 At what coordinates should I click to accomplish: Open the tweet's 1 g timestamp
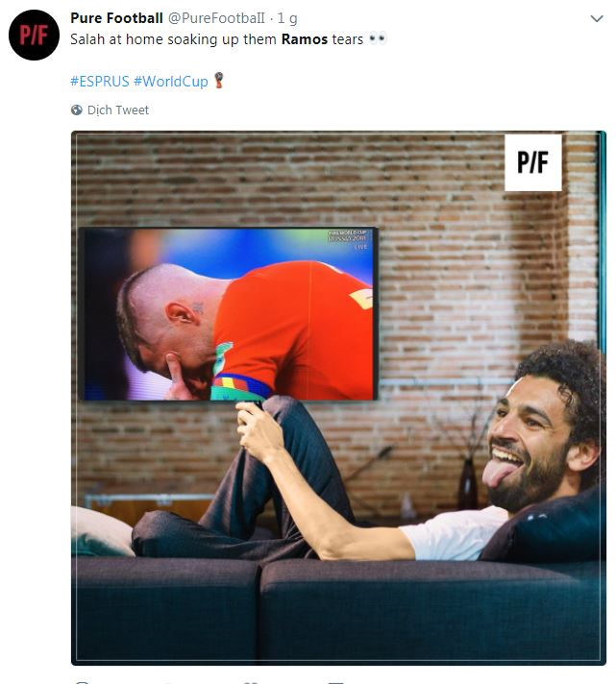pyautogui.click(x=287, y=18)
